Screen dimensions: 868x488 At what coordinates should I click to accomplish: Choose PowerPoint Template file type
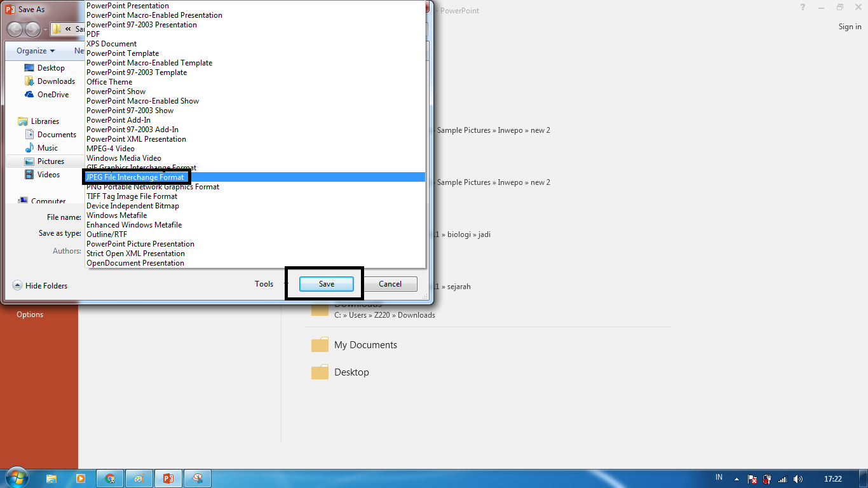click(255, 53)
